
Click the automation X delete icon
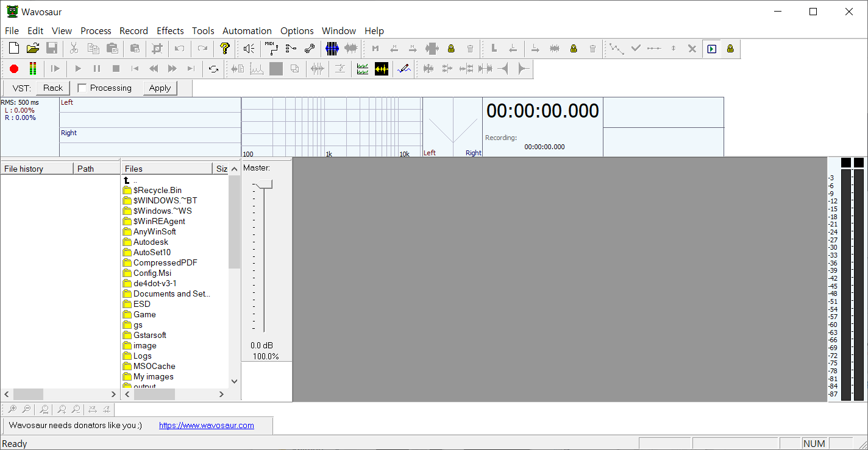[x=692, y=49]
